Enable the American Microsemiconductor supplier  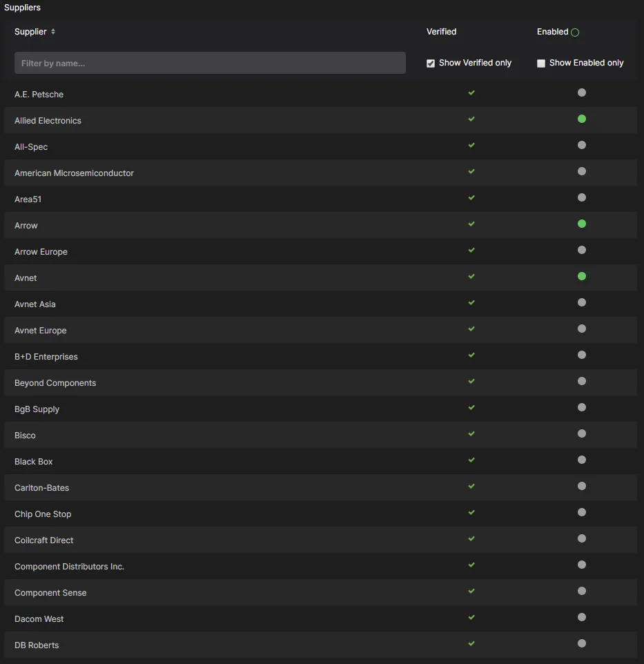(582, 171)
